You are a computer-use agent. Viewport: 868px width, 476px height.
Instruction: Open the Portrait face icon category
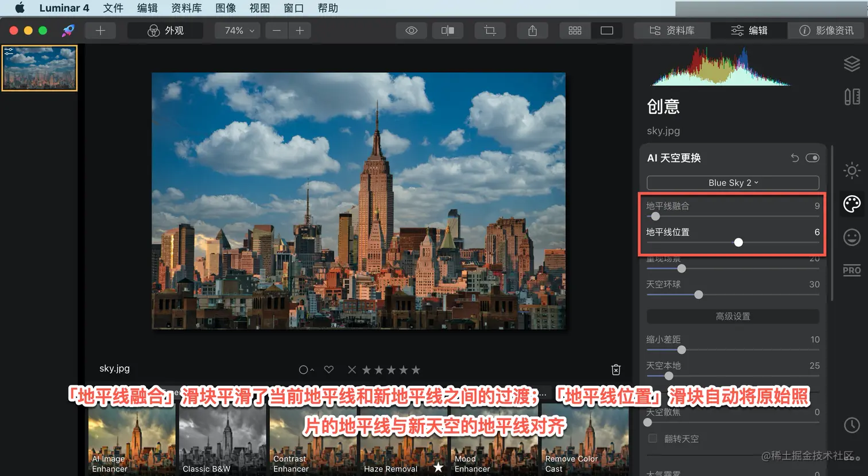[x=852, y=237]
